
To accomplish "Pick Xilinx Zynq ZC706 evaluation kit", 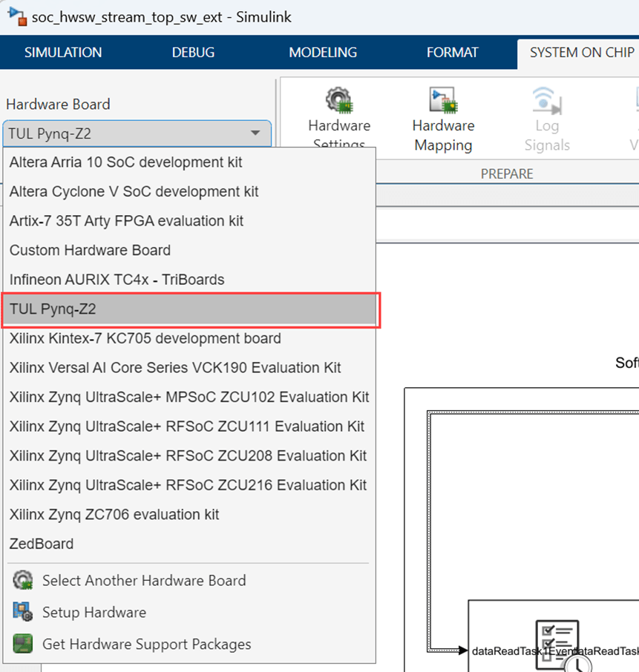I will pyautogui.click(x=114, y=514).
